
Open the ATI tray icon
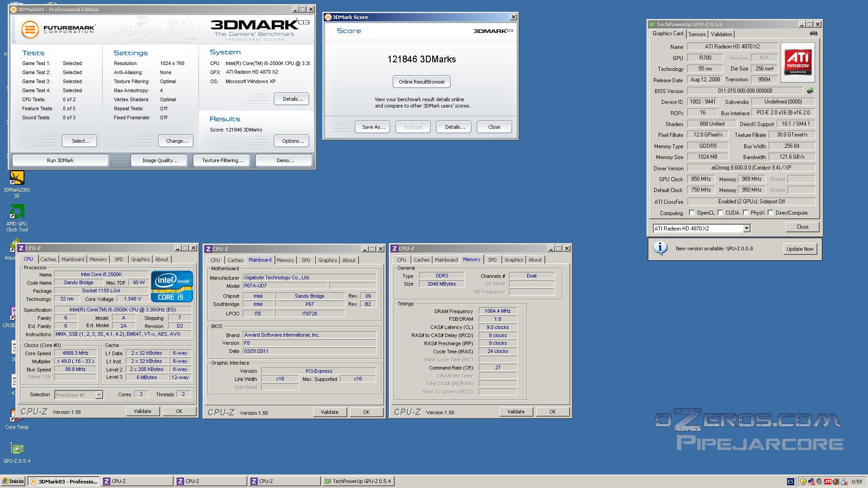pyautogui.click(x=827, y=482)
